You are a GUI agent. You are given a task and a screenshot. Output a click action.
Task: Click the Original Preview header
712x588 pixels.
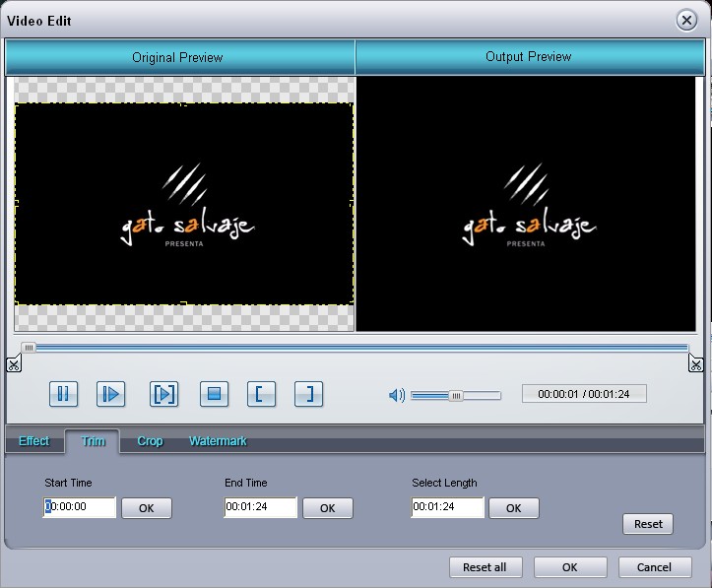pyautogui.click(x=180, y=57)
